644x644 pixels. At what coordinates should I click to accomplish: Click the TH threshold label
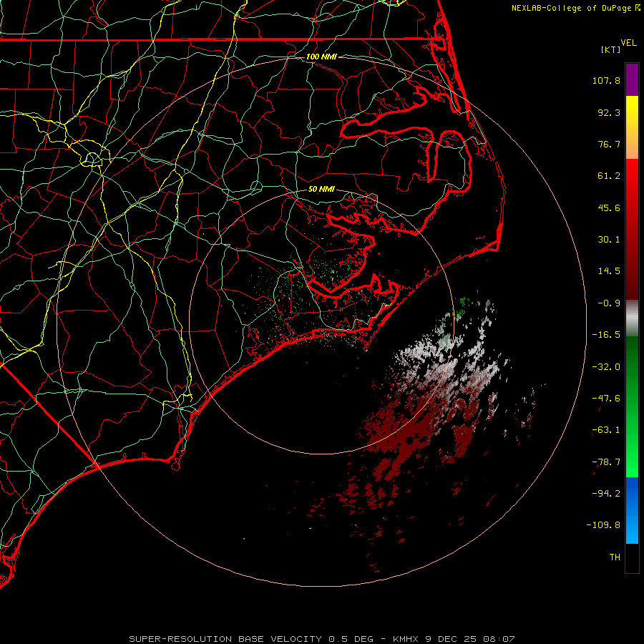tap(615, 557)
